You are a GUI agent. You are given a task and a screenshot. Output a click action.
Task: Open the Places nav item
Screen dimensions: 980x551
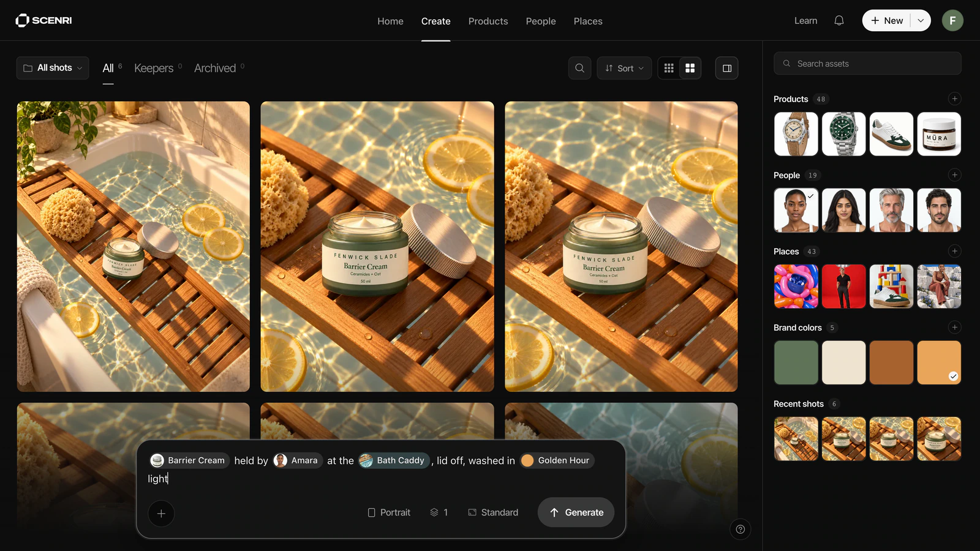coord(588,21)
